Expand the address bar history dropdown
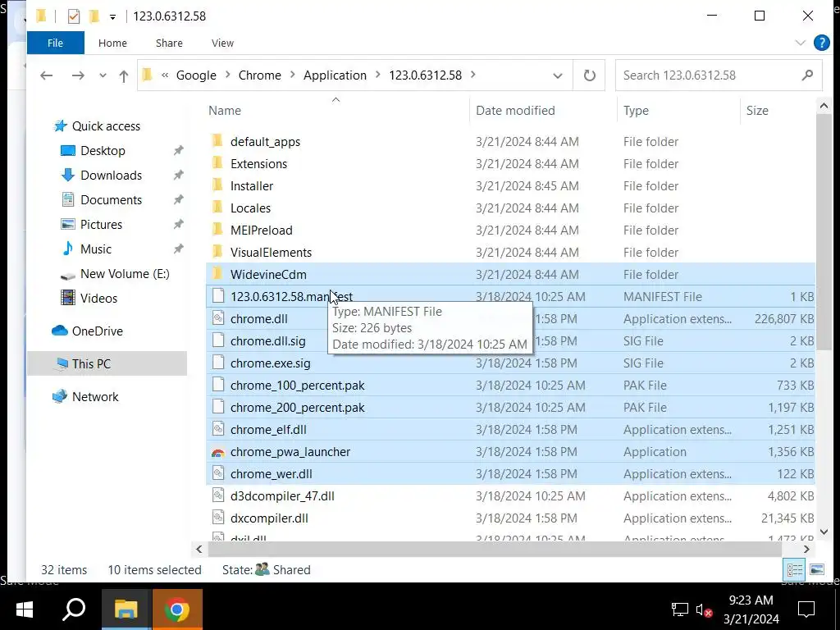This screenshot has height=630, width=840. click(x=558, y=75)
